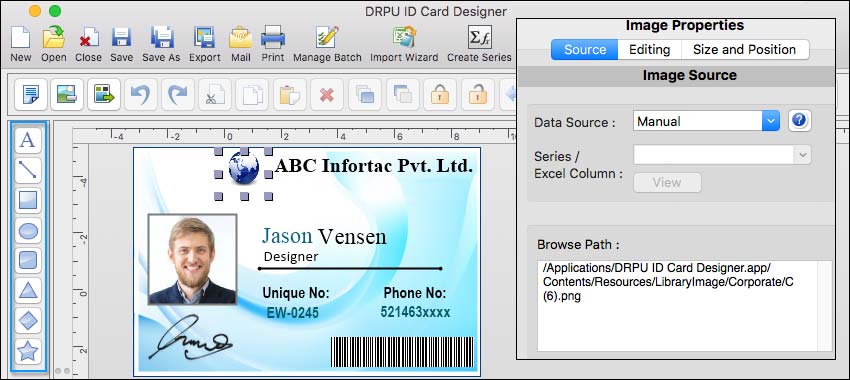Click the card properties note icon
850x380 pixels.
31,95
